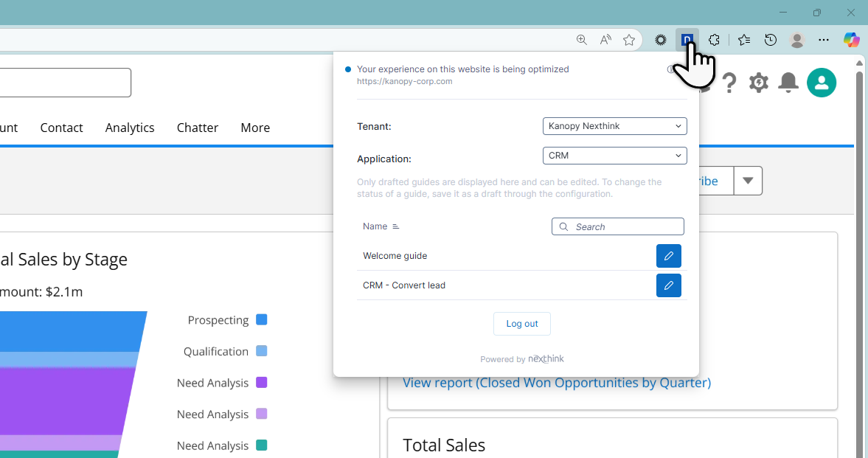Screen dimensions: 868x458
Task: Open browser history clock icon
Action: [x=771, y=40]
